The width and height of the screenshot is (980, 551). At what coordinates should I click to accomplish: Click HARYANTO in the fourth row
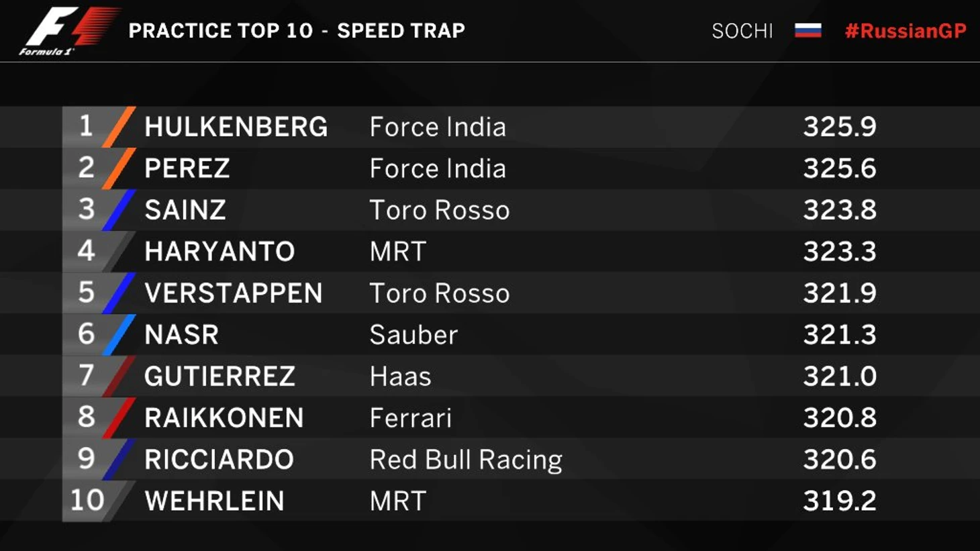(x=219, y=252)
